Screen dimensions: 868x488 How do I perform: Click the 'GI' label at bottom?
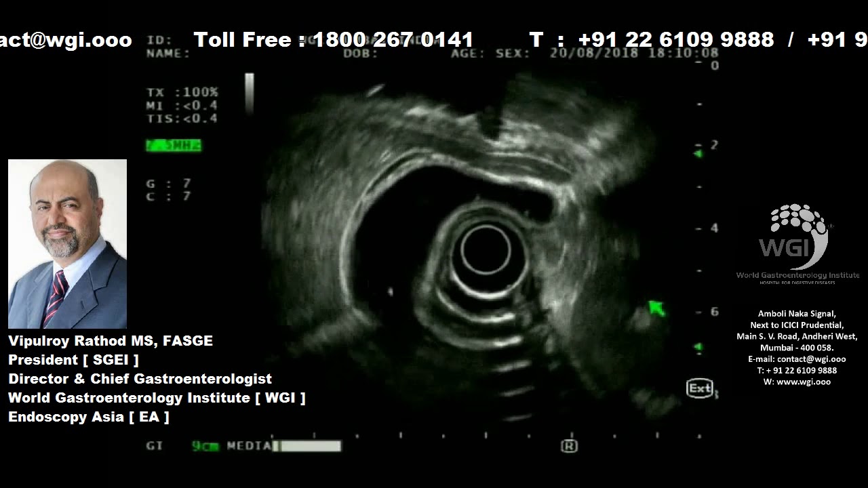(155, 446)
